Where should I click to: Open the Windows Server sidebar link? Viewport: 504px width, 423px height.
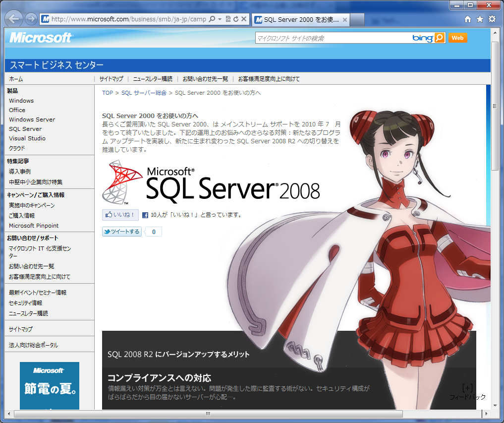32,120
